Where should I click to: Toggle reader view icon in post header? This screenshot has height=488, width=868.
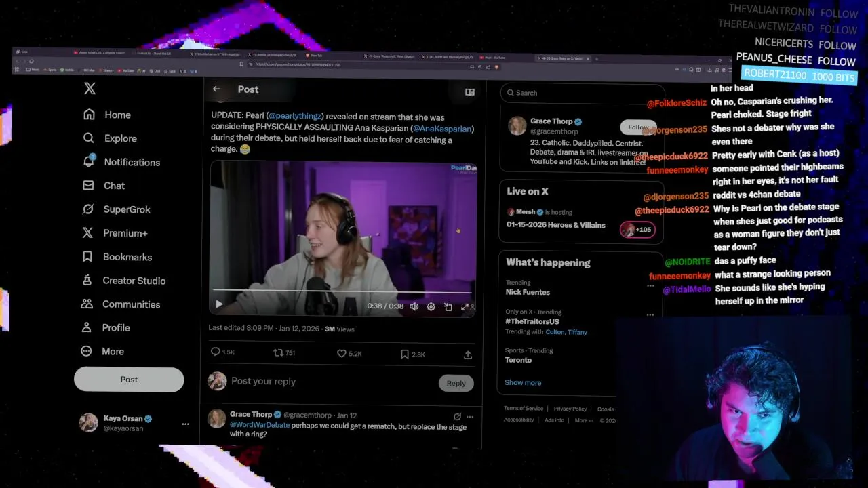[x=470, y=92]
